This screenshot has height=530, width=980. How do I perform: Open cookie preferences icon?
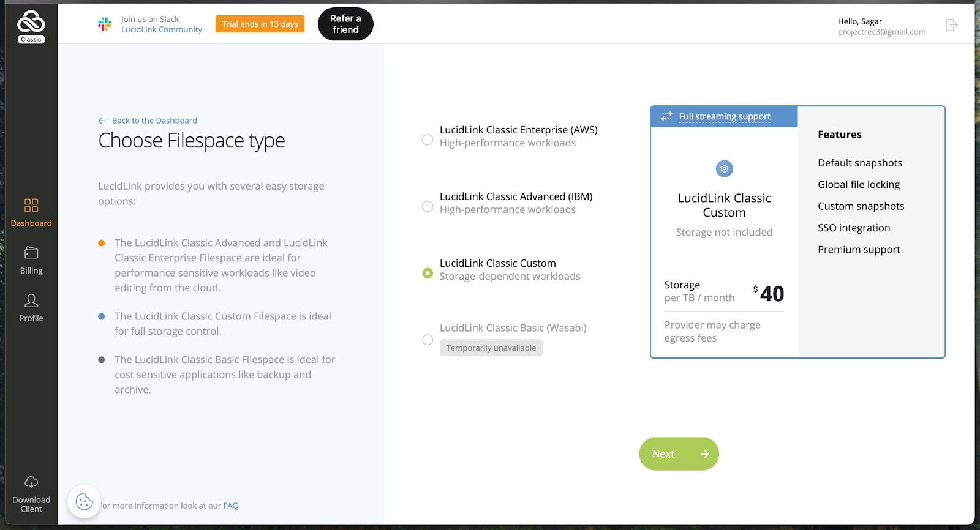pos(85,502)
